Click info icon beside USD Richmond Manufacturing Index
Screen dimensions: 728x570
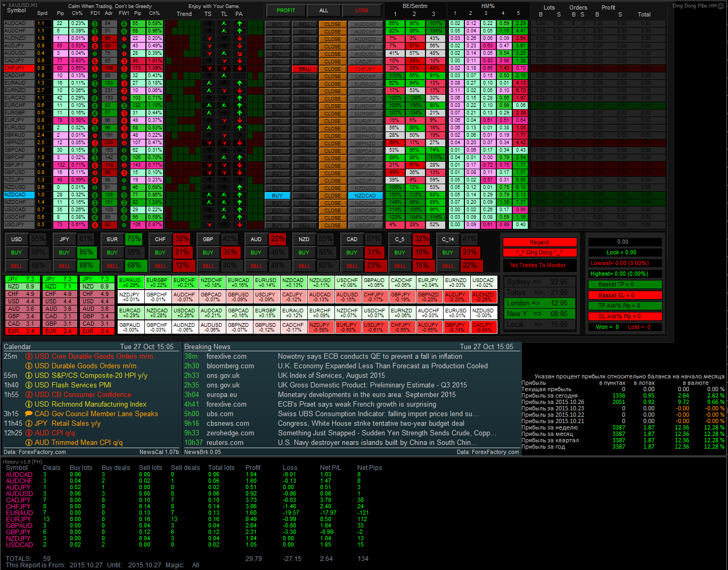(x=29, y=404)
